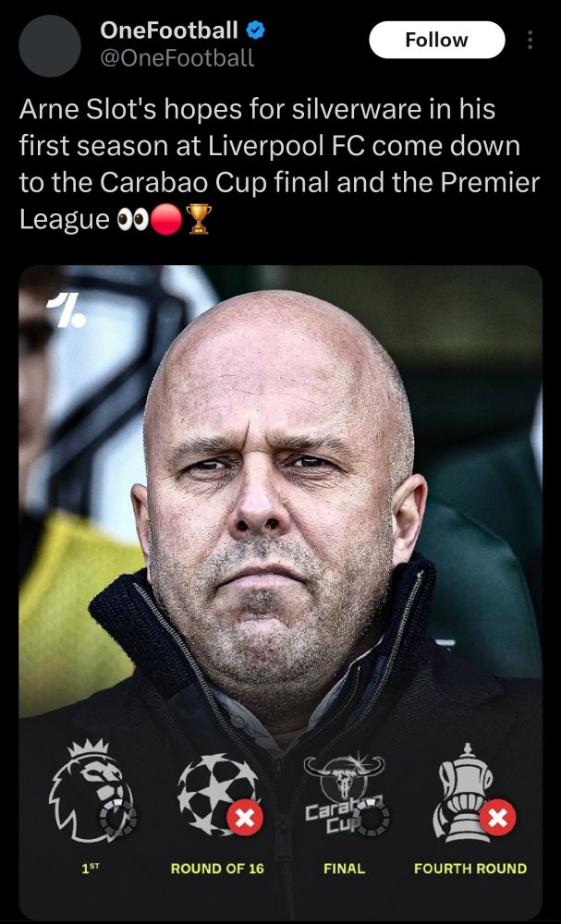This screenshot has width=561, height=924.
Task: Click the ROUND OF 16 label
Action: [217, 868]
